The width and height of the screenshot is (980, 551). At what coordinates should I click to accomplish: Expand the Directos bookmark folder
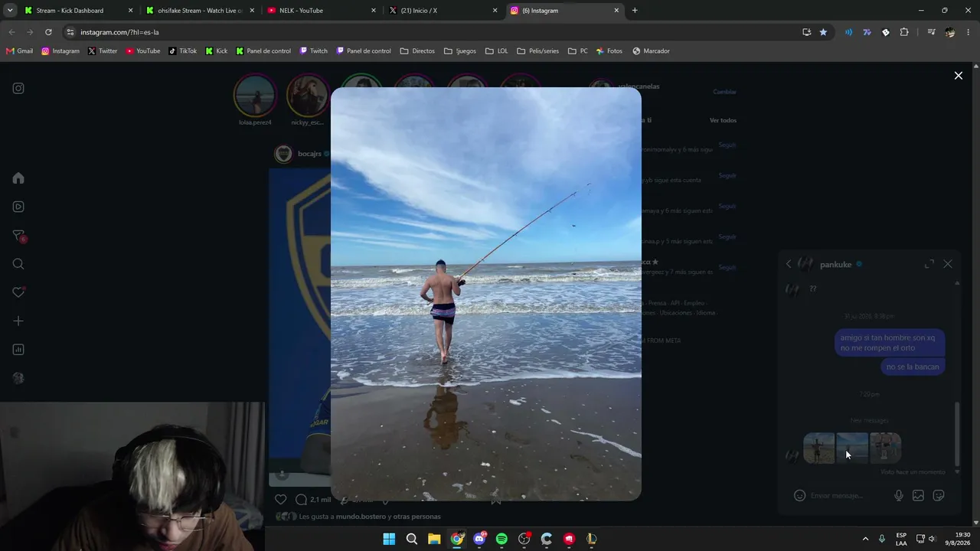(x=417, y=51)
